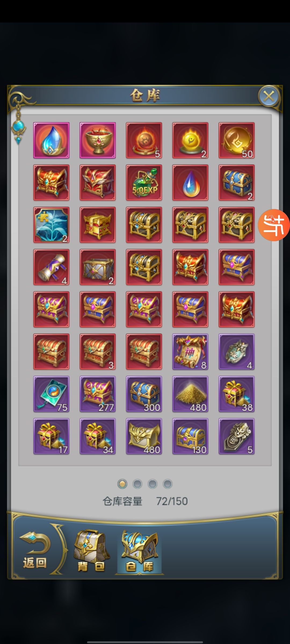Switch to the 背包 backpack tab
Viewport: 290px width, 644px height.
92,551
